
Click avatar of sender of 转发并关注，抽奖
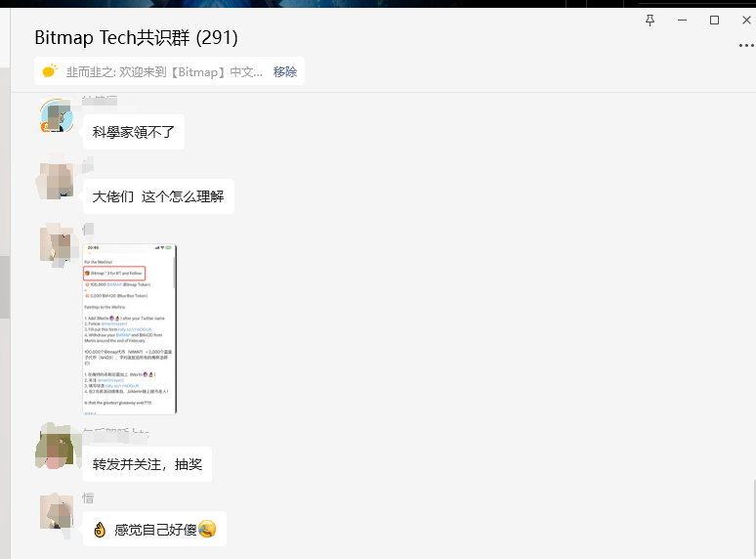click(x=55, y=447)
